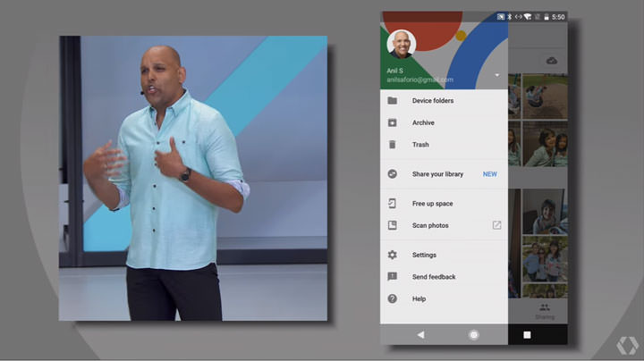Click the blue NEW badge
644x361 pixels.
489,174
